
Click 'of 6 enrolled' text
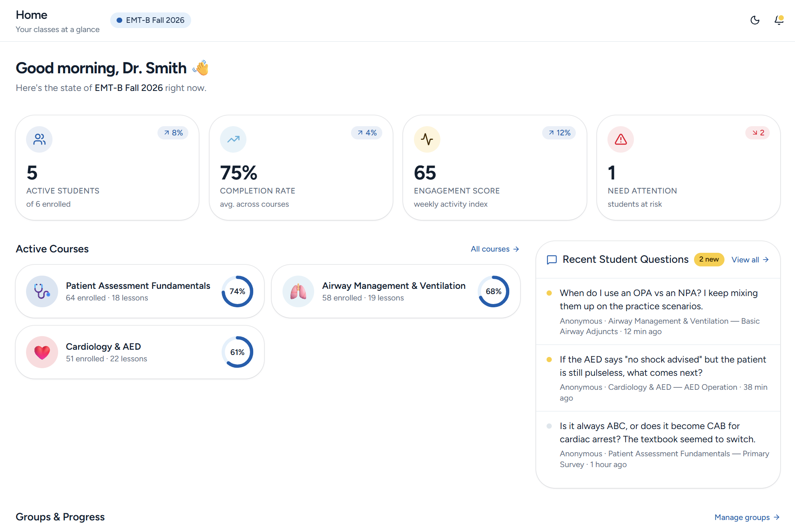pos(48,204)
